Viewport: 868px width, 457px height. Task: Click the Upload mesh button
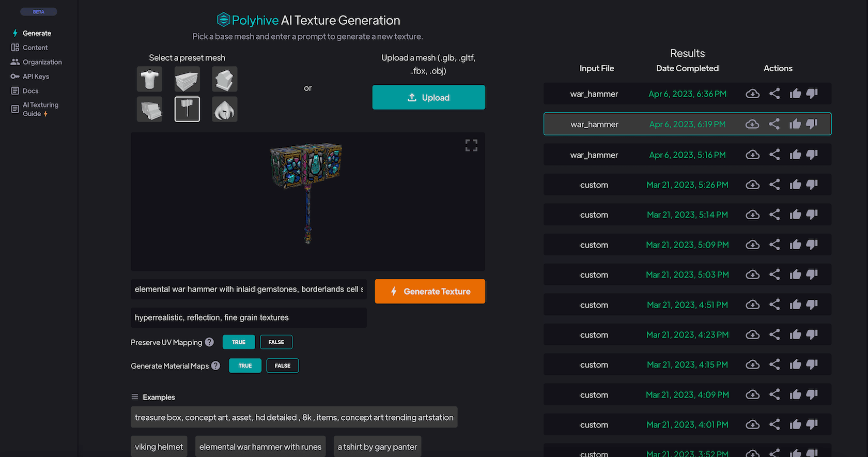pyautogui.click(x=429, y=97)
